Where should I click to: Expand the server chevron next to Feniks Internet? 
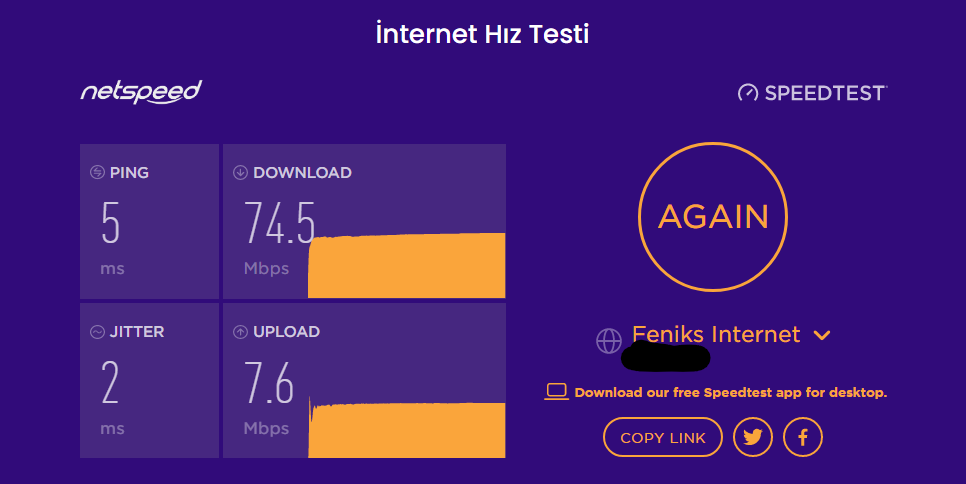click(822, 336)
